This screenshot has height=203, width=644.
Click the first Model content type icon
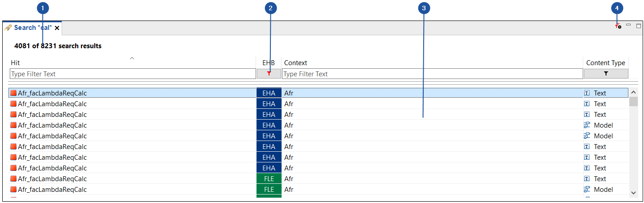coord(587,125)
